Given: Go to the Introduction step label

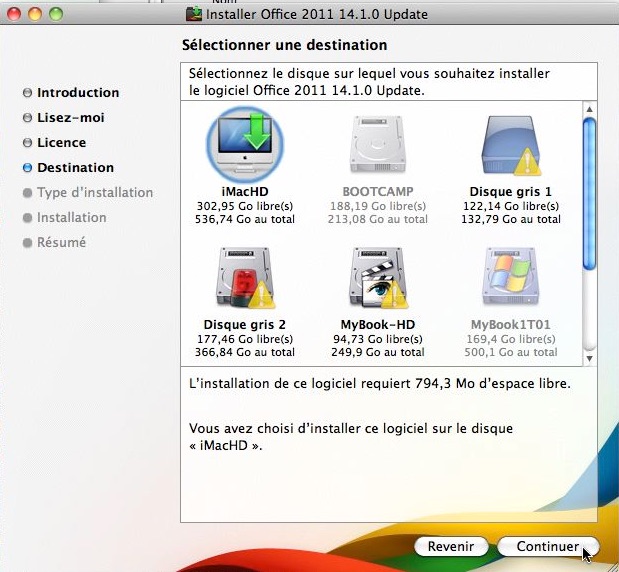Looking at the screenshot, I should pos(78,93).
